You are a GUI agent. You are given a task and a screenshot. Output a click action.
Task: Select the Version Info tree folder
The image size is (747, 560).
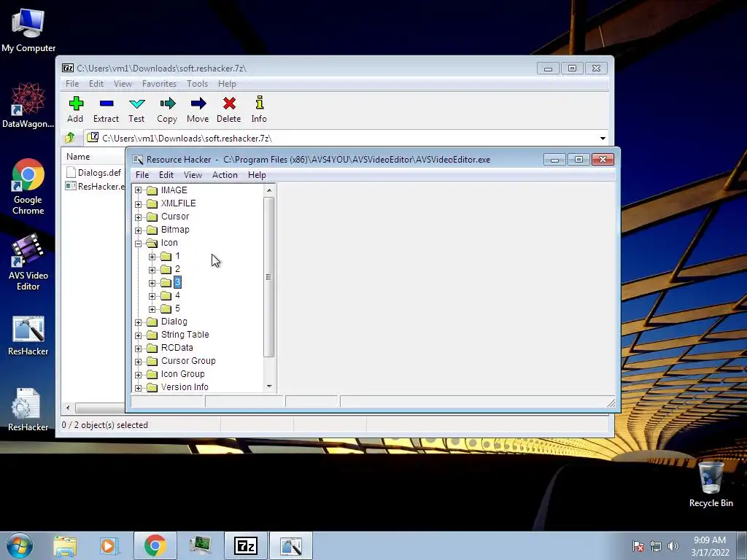coord(185,387)
